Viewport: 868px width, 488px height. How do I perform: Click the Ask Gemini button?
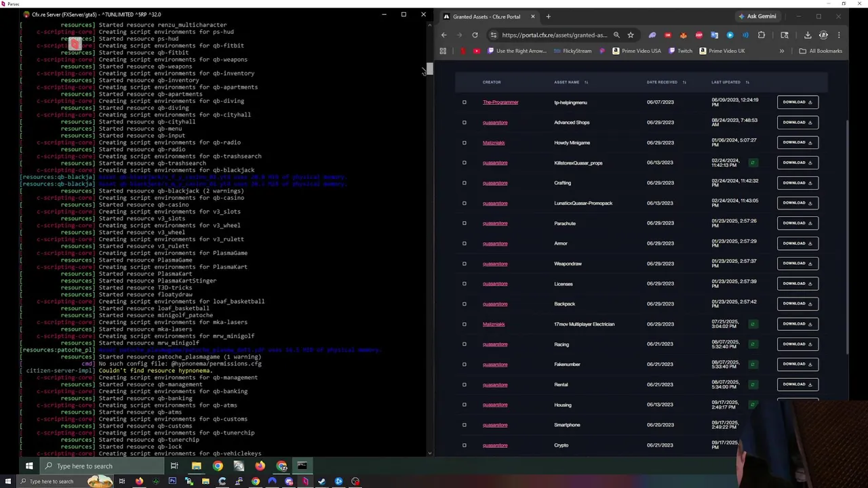757,16
